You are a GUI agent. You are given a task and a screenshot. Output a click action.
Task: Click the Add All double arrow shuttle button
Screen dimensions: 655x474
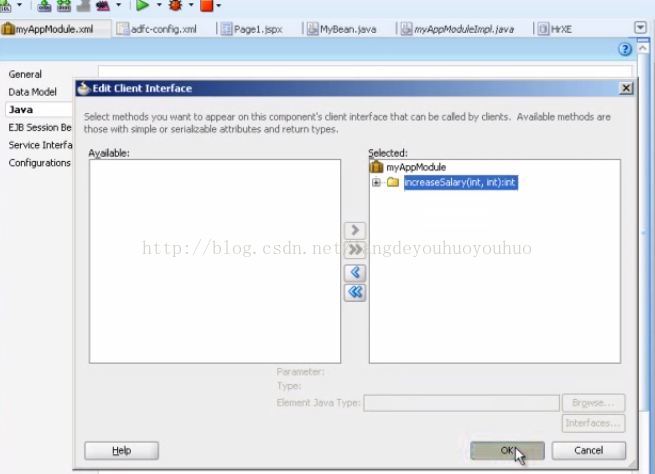pos(355,250)
